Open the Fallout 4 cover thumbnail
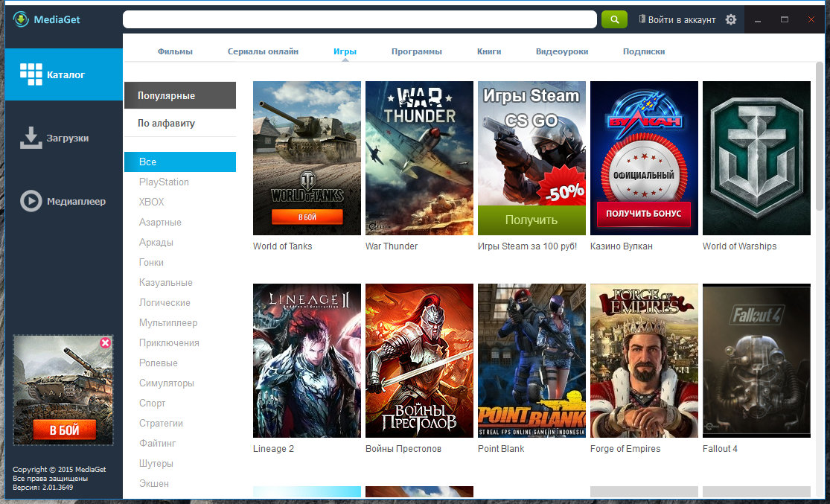This screenshot has height=504, width=830. pyautogui.click(x=756, y=360)
